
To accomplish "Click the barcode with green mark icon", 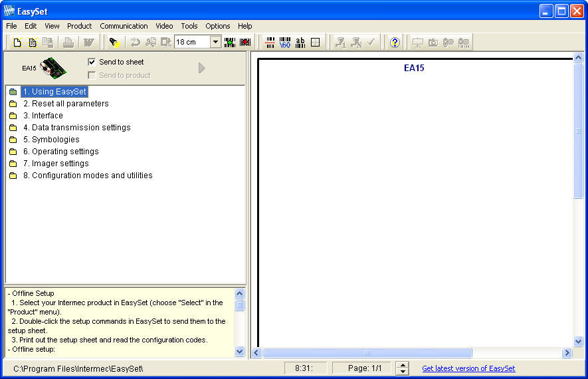I will point(229,42).
